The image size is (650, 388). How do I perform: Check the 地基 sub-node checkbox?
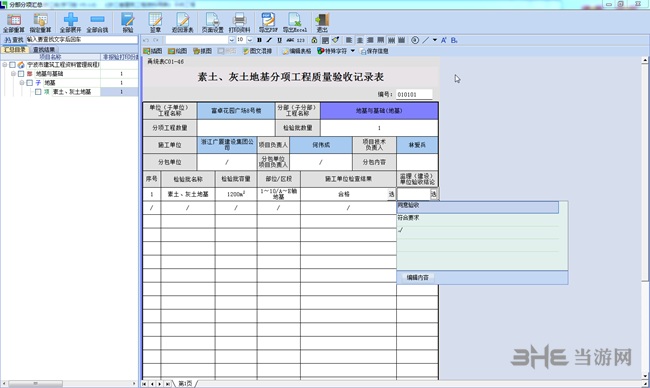tap(29, 83)
